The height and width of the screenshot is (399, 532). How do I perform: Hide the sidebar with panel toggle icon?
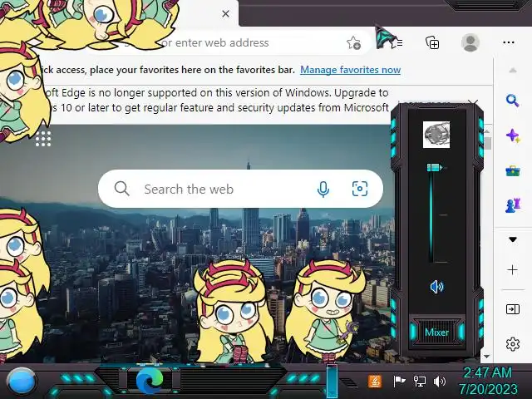(x=512, y=309)
